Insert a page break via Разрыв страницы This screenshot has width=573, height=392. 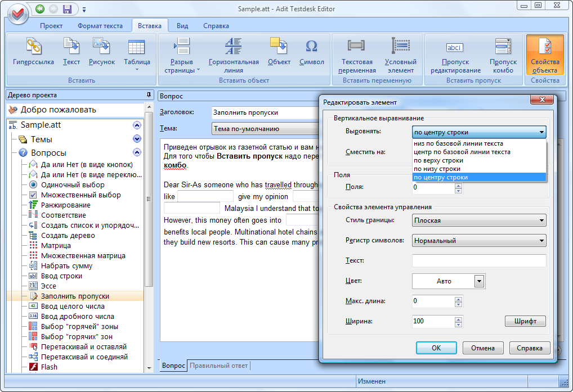(x=182, y=55)
